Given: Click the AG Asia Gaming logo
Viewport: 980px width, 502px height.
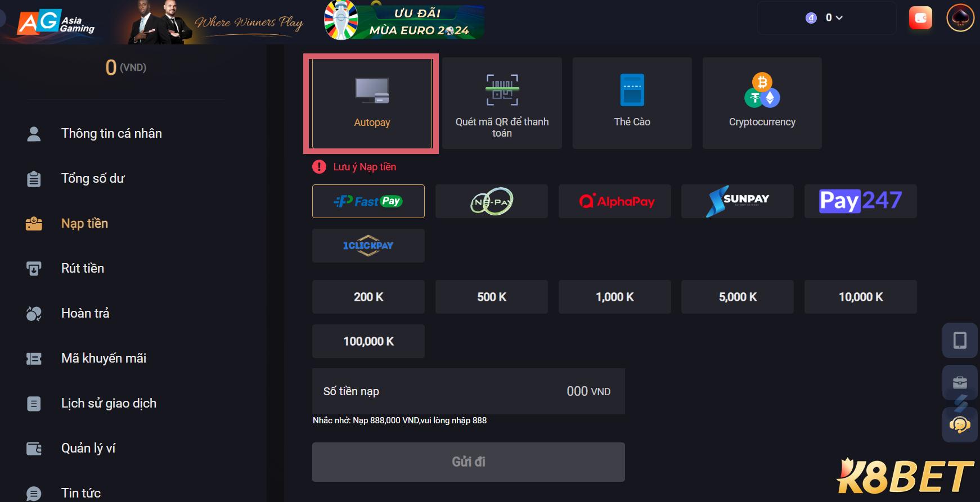Looking at the screenshot, I should click(x=56, y=22).
